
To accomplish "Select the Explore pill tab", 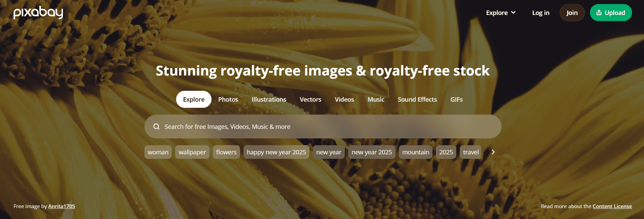I will pos(194,99).
